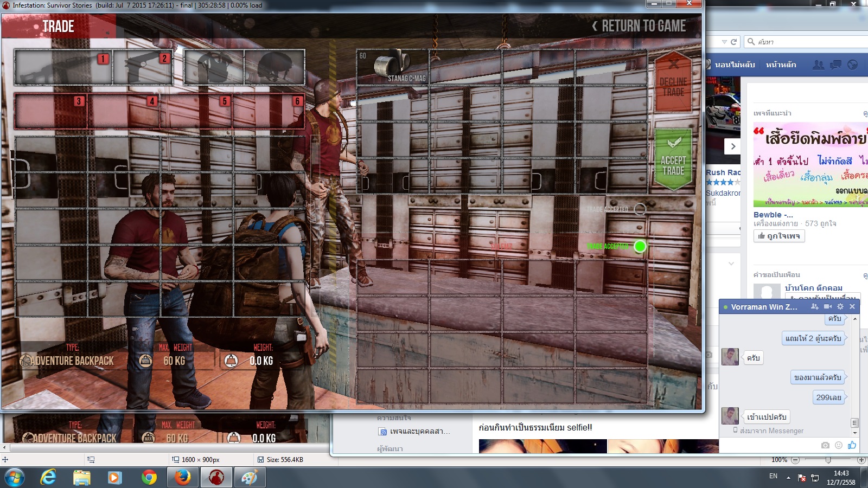The height and width of the screenshot is (488, 868).
Task: Select quick slot 1 rifle
Action: pyautogui.click(x=63, y=67)
